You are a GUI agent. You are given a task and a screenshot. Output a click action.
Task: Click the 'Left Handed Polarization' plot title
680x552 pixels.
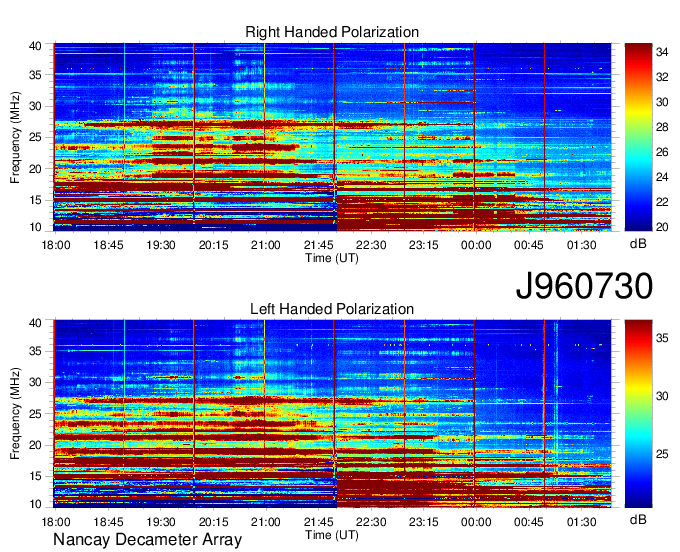(332, 309)
